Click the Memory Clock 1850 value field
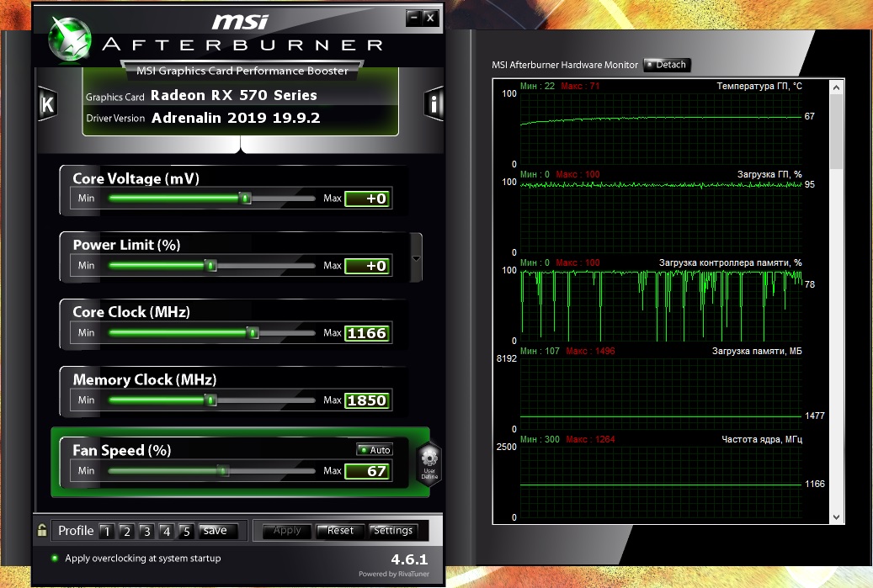Image resolution: width=873 pixels, height=588 pixels. click(x=368, y=400)
